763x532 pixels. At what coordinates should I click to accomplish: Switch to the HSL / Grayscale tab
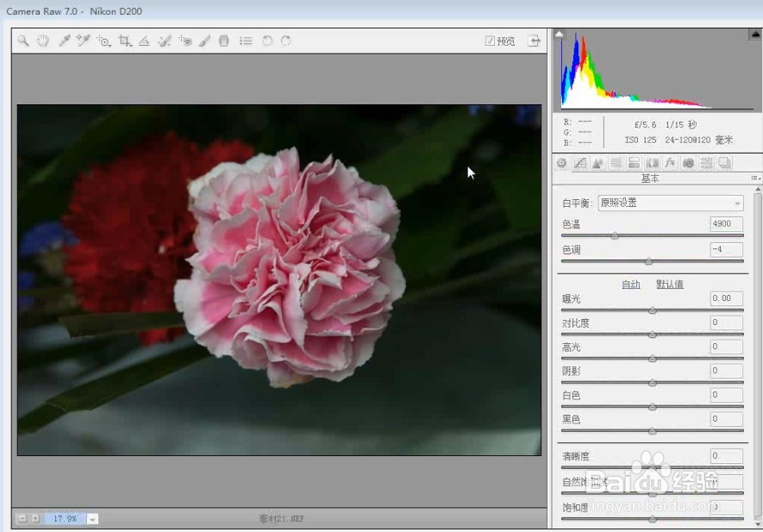(616, 163)
